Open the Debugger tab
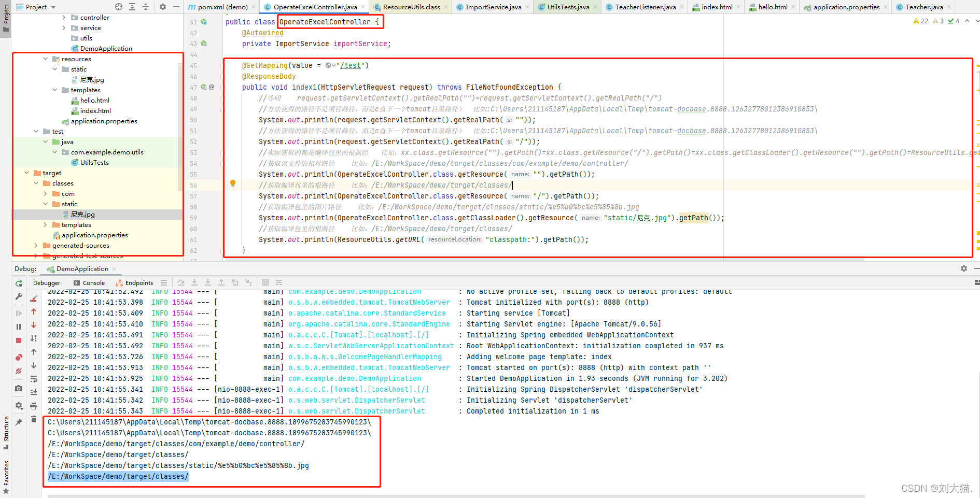Screen dimensions: 980x498 47,283
